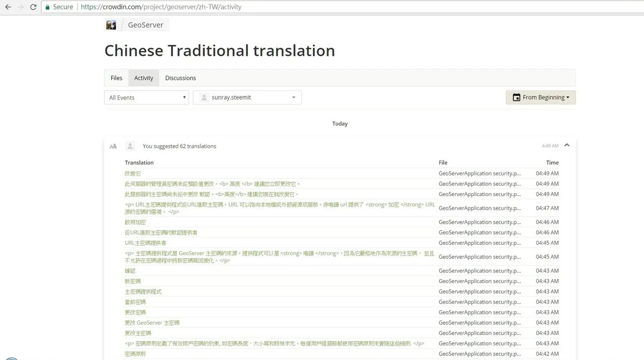This screenshot has height=360, width=644.
Task: Click time 04:42 AM in '密碼原則' row
Action: 547,354
